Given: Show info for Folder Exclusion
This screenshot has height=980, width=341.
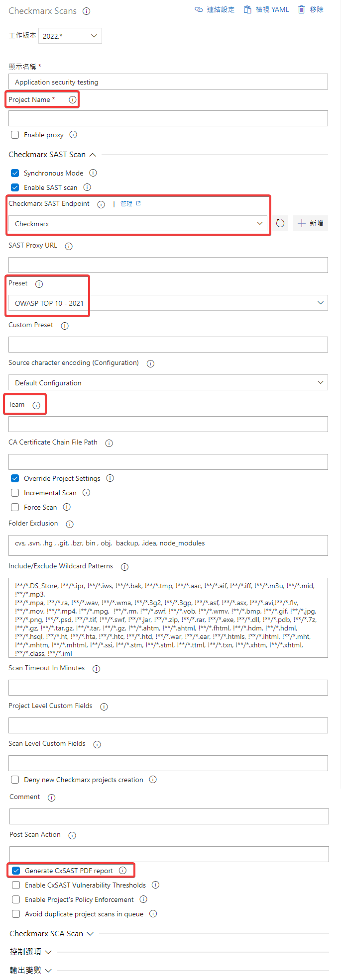Looking at the screenshot, I should coord(70,524).
